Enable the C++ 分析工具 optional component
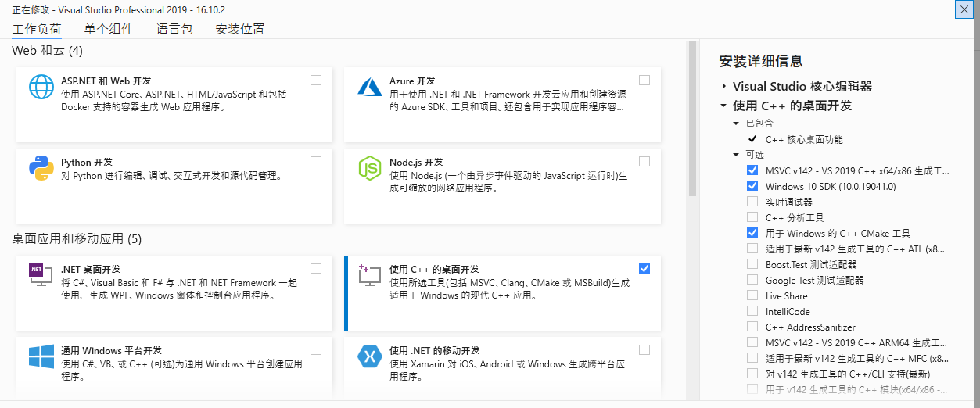 click(x=752, y=217)
